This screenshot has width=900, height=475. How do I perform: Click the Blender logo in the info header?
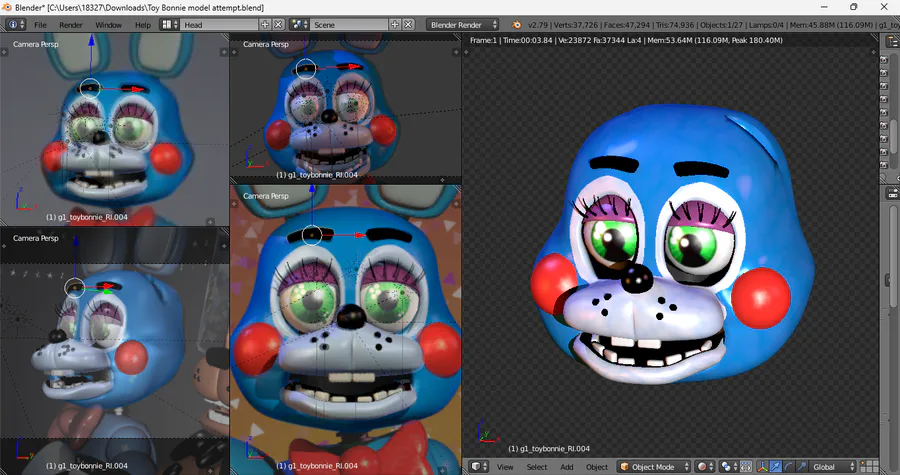click(x=516, y=25)
